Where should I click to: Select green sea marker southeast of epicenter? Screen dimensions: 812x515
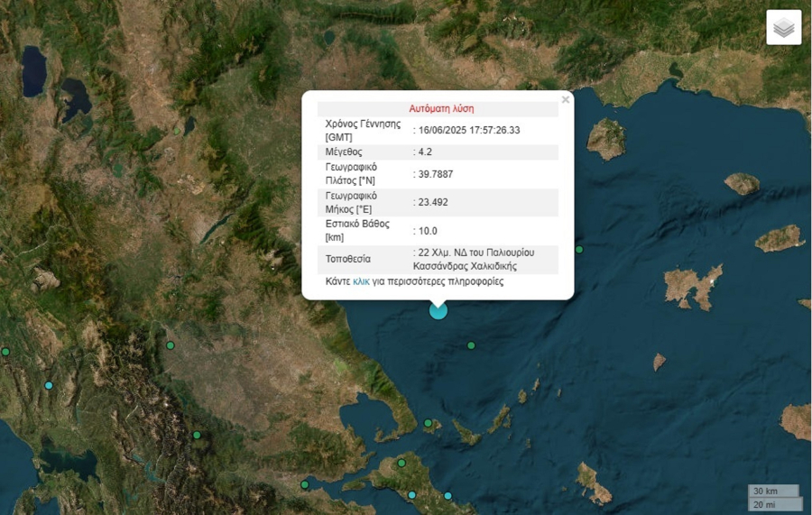click(471, 345)
